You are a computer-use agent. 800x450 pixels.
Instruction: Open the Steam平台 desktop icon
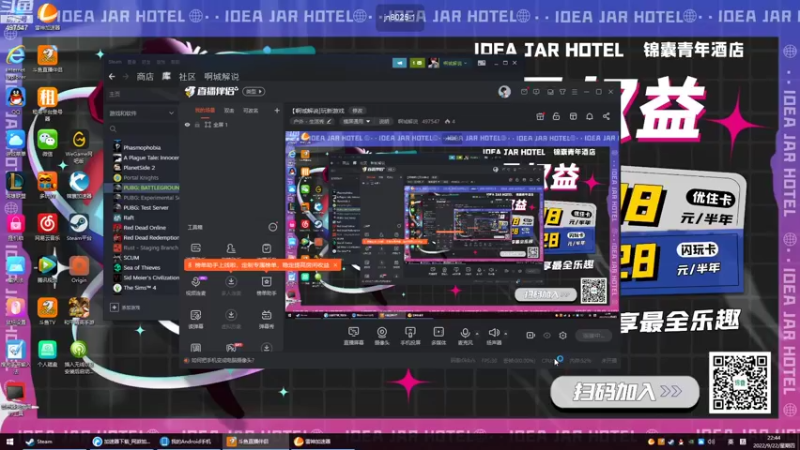click(x=79, y=227)
